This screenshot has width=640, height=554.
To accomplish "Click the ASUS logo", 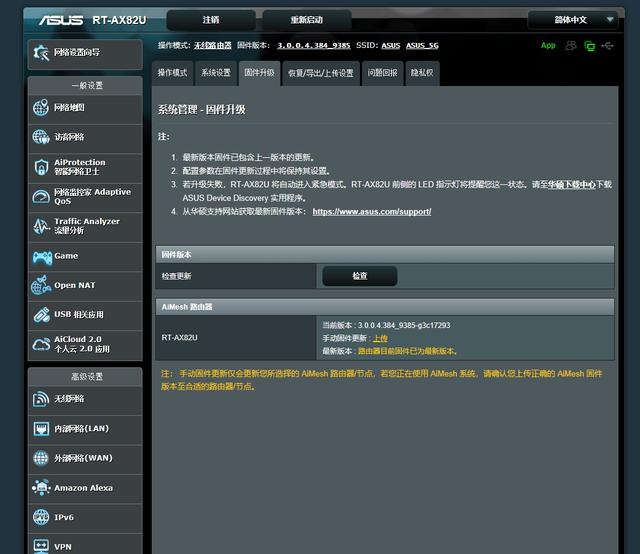I will pos(60,20).
